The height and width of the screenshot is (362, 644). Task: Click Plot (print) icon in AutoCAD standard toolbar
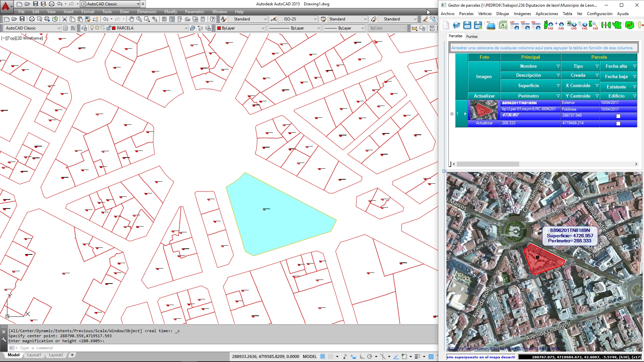[x=32, y=19]
